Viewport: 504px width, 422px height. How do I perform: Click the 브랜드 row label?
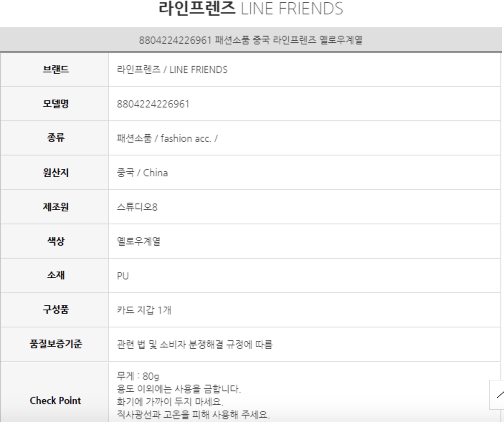click(56, 69)
